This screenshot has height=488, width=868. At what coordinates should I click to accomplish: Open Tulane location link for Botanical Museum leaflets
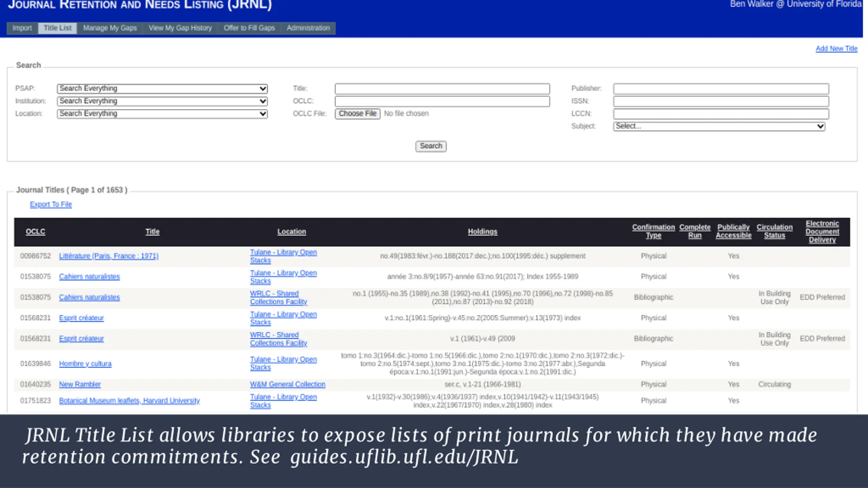click(x=283, y=401)
